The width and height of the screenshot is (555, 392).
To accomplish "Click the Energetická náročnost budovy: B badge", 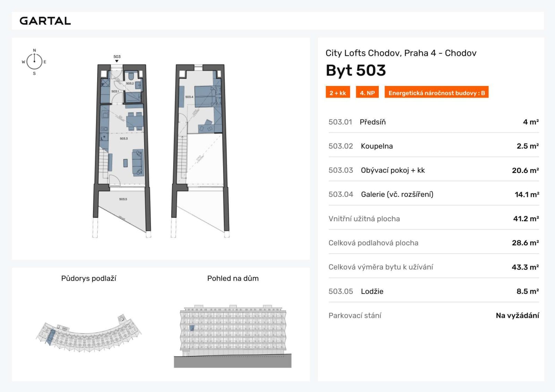I will [436, 93].
